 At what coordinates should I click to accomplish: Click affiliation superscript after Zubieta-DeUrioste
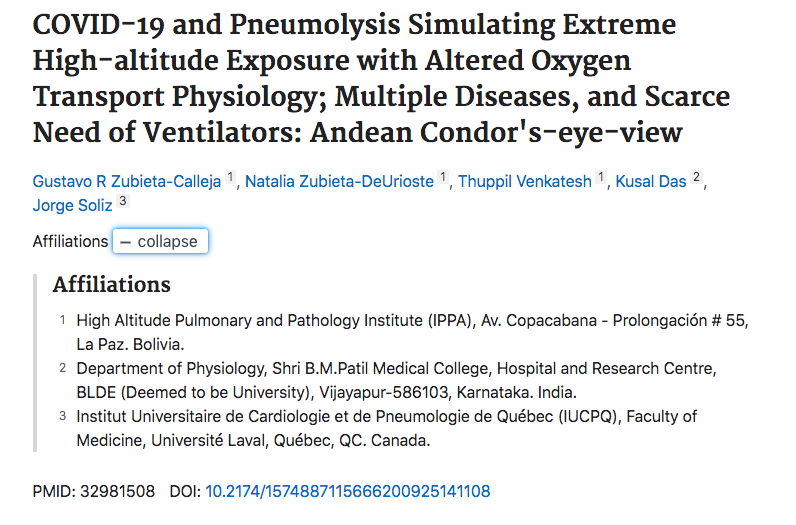coord(443,179)
